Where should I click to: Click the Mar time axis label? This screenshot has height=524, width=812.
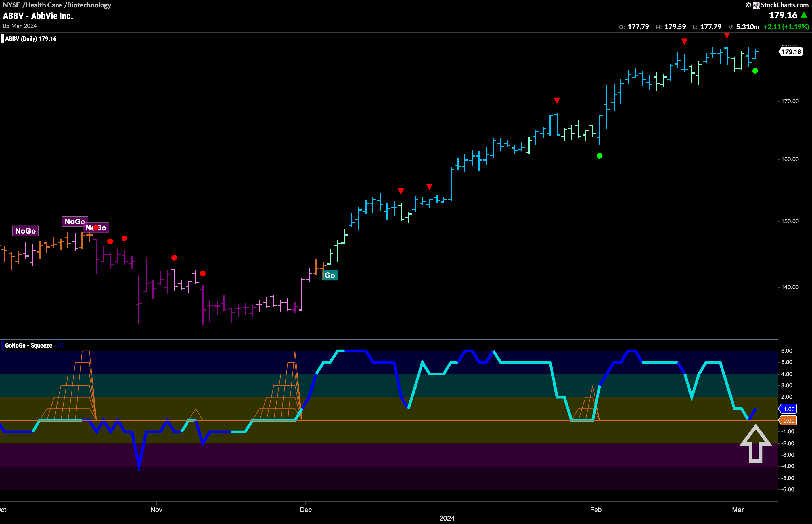click(738, 510)
